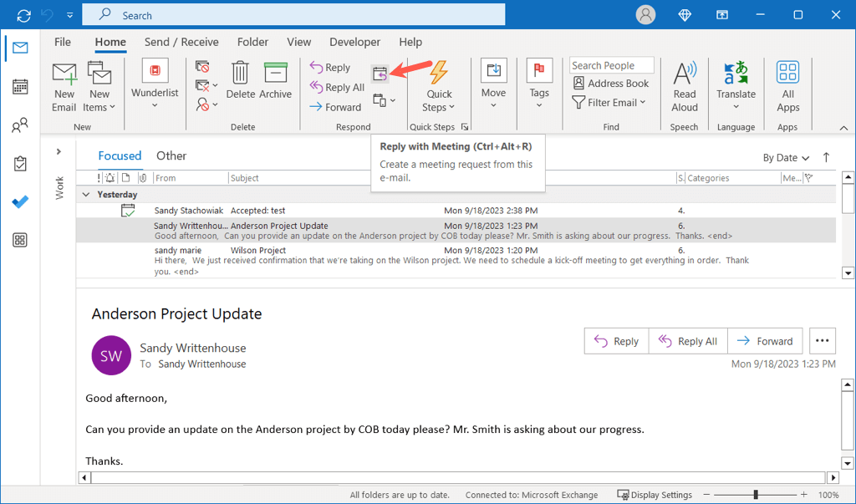Switch to the Other inbox view
This screenshot has height=504, width=856.
pos(171,155)
